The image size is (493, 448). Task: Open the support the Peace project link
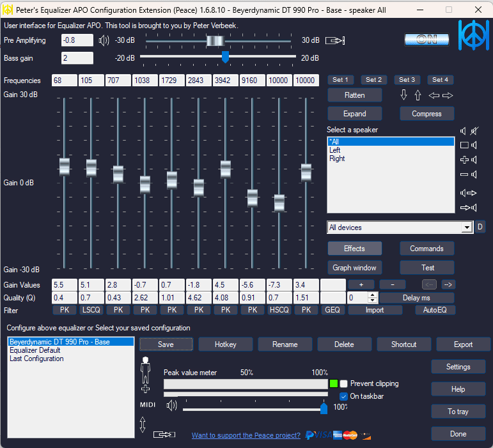(246, 435)
